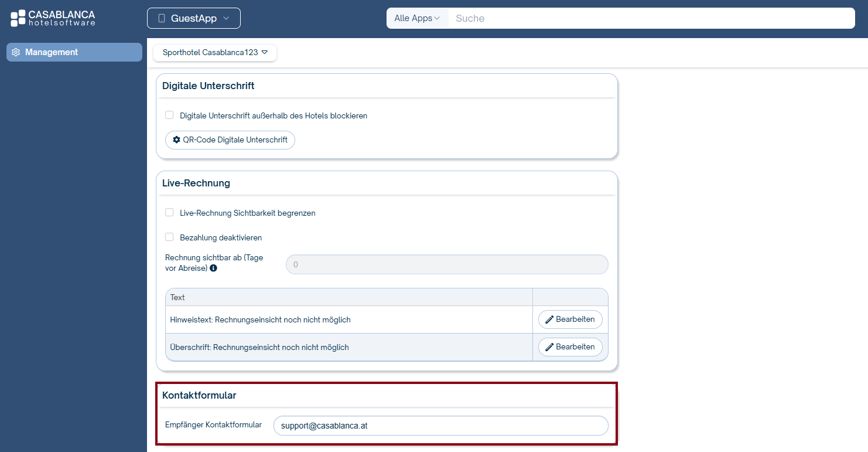Open the GuestApp app switcher dropdown
The width and height of the screenshot is (868, 452).
coord(194,18)
